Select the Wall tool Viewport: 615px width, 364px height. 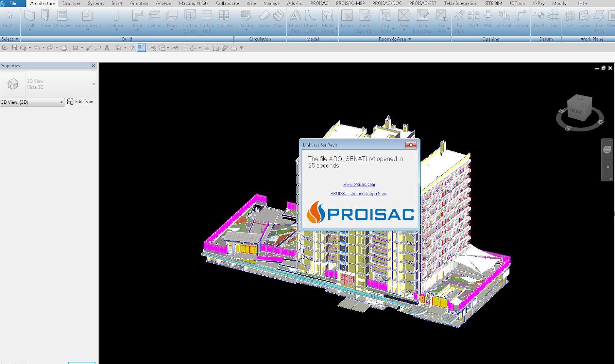tap(30, 20)
